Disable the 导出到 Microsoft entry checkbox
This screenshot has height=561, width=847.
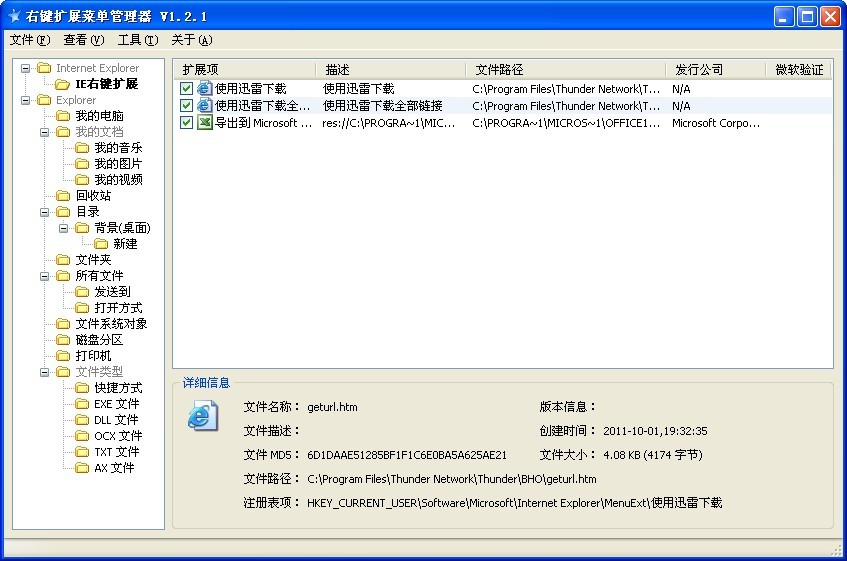(x=186, y=123)
